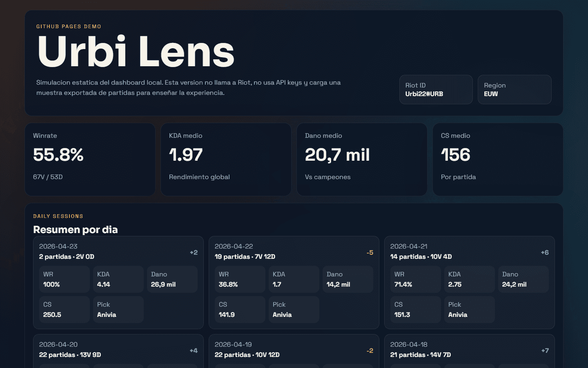Click the Dano medio 20,7 mil card
This screenshot has width=588, height=368.
(x=362, y=159)
